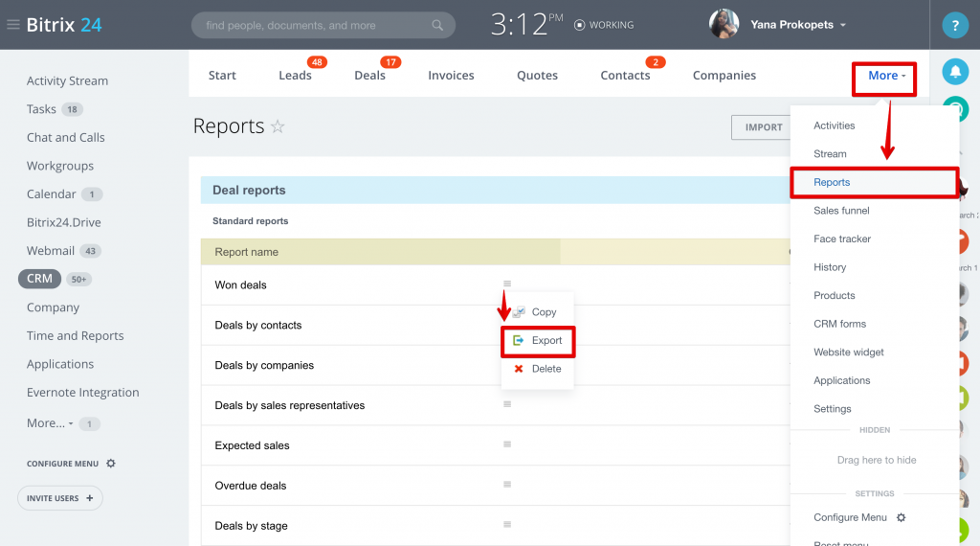980x546 pixels.
Task: Switch to the Invoices tab
Action: coord(451,76)
